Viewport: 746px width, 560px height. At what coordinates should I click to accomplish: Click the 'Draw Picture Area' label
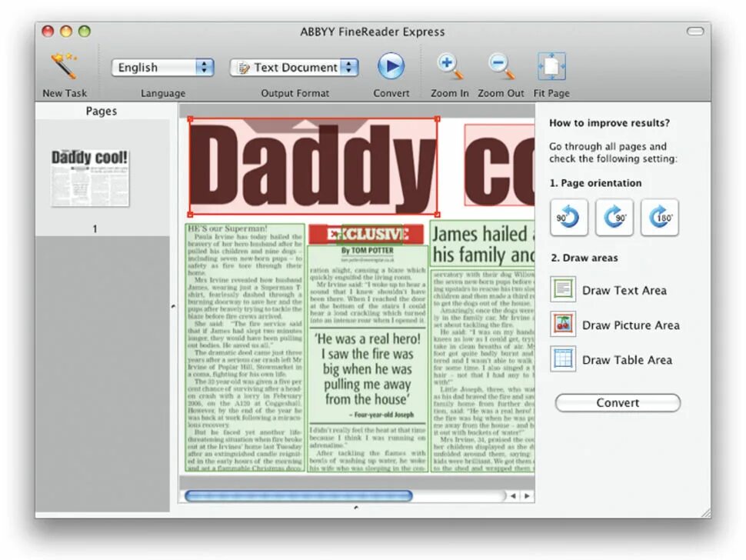[631, 325]
